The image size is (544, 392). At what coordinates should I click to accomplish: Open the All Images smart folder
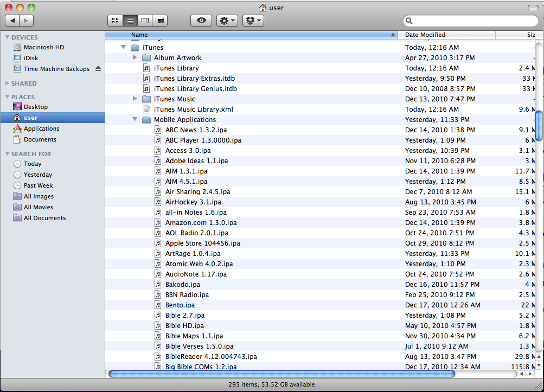click(39, 196)
